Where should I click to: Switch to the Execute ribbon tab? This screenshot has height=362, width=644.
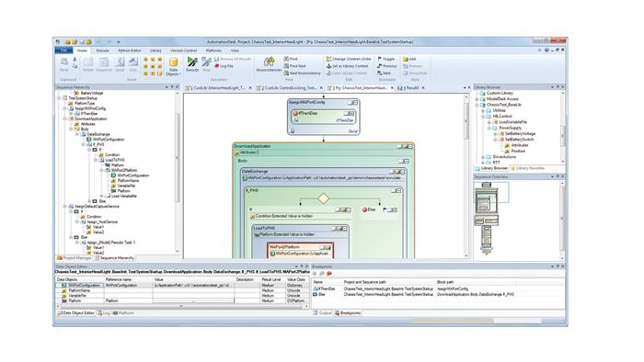click(x=102, y=51)
